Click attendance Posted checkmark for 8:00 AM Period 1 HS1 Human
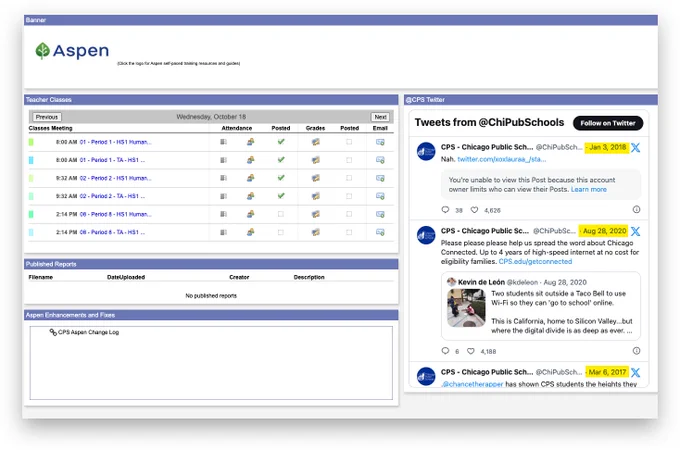The height and width of the screenshot is (450, 680). pyautogui.click(x=281, y=141)
